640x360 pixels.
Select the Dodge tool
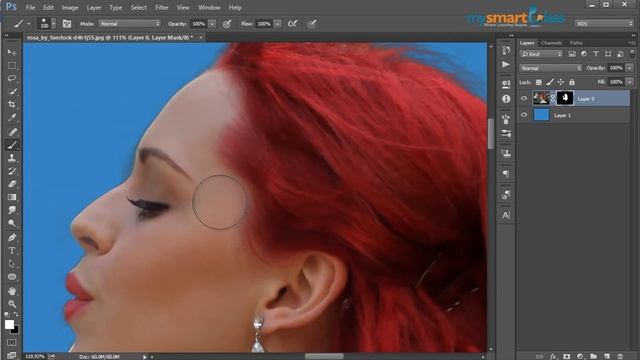[12, 224]
